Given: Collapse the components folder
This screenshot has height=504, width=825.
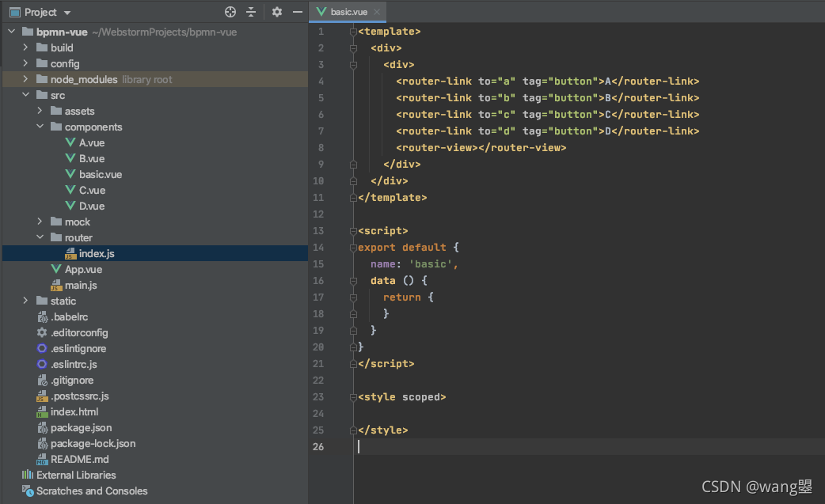Looking at the screenshot, I should (40, 126).
